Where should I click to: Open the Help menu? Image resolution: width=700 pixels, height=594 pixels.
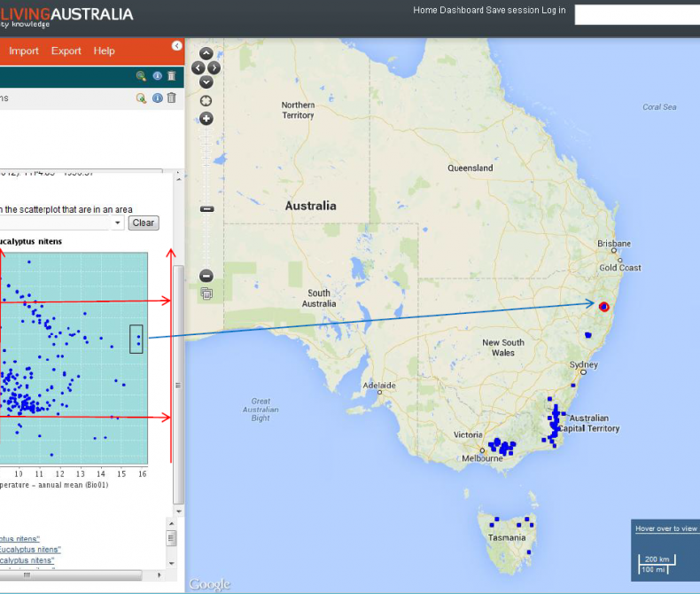105,51
